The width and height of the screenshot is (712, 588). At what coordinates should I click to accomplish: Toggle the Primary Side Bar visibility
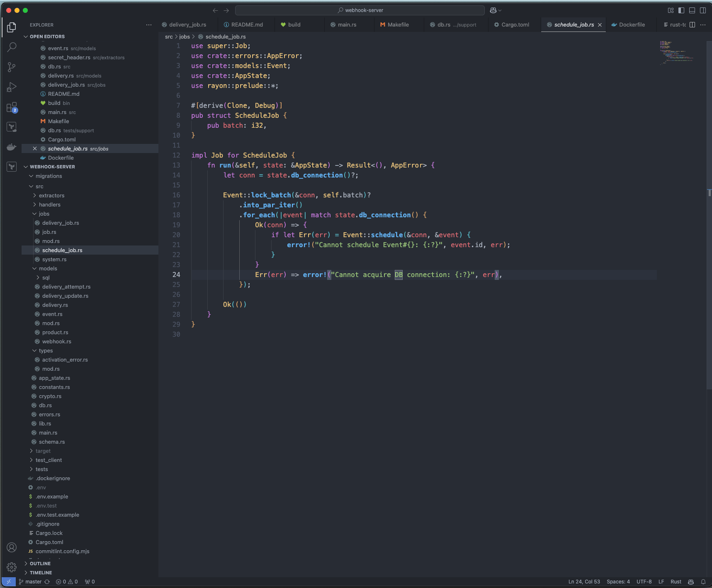click(681, 10)
